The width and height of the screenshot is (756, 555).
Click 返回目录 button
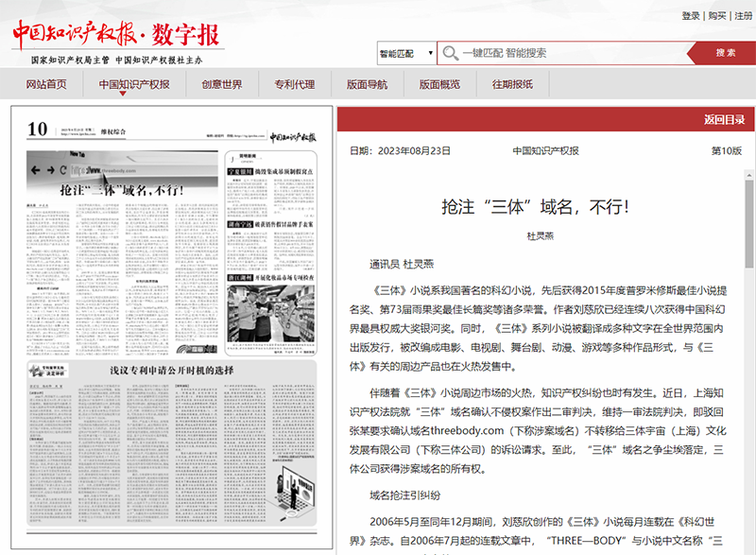(x=724, y=119)
